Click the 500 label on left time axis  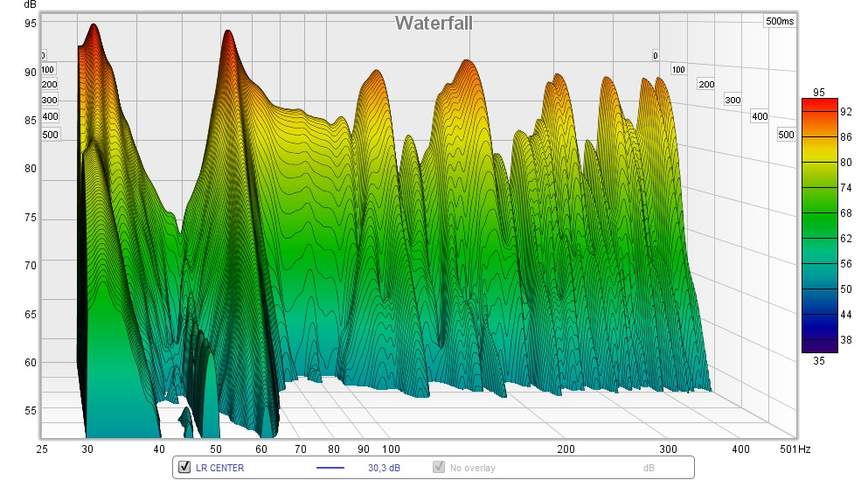(x=50, y=135)
